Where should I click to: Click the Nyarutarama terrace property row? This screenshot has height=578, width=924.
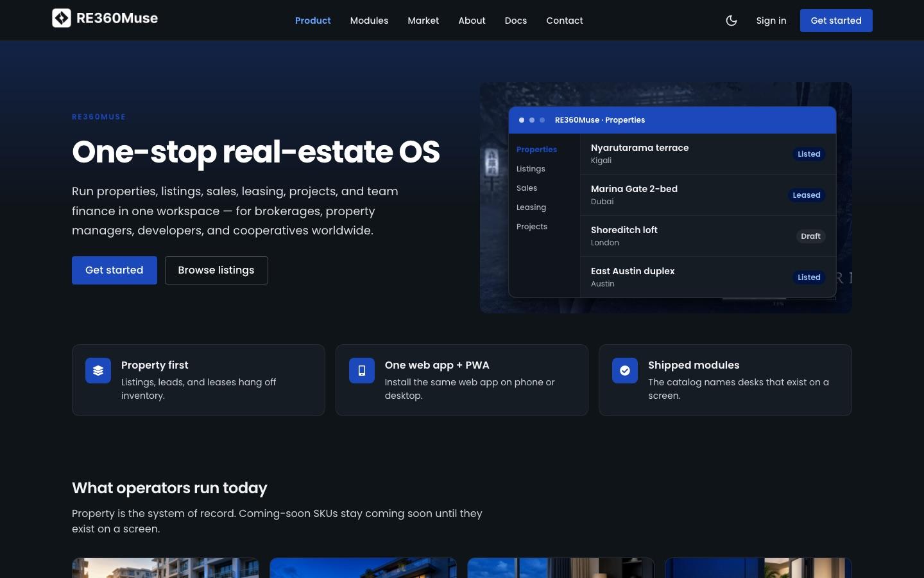click(x=708, y=154)
